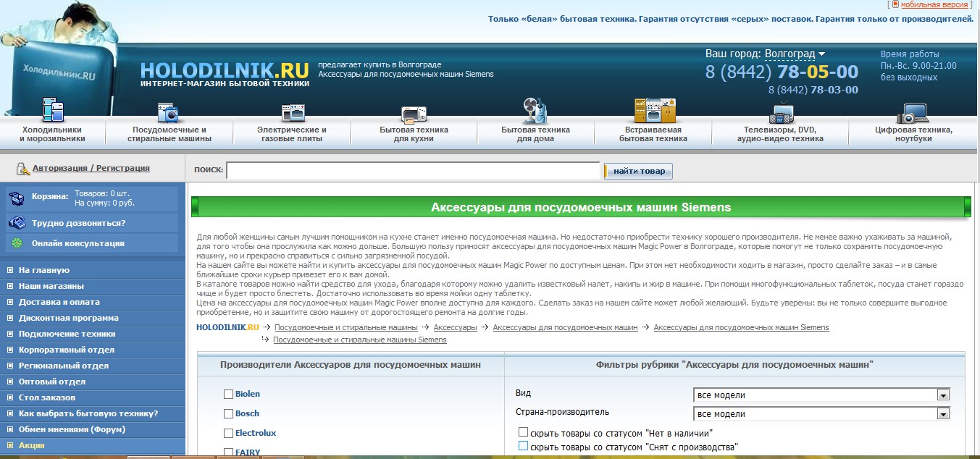Click the phone number 8 (8442) 78-03-00
Image resolution: width=980 pixels, height=459 pixels.
pyautogui.click(x=813, y=90)
